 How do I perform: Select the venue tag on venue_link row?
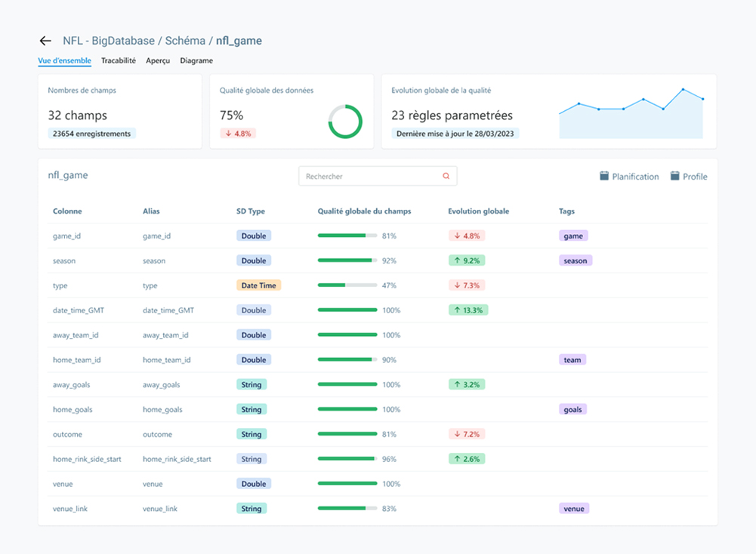574,509
